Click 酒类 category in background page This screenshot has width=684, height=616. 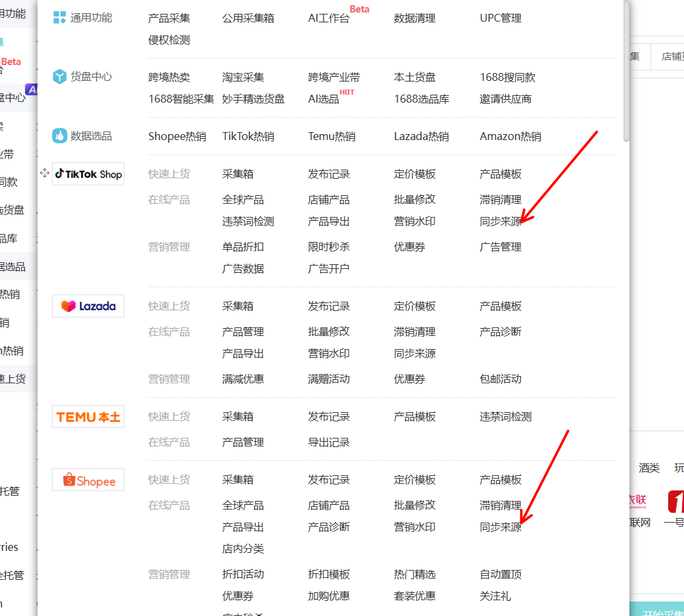point(649,468)
